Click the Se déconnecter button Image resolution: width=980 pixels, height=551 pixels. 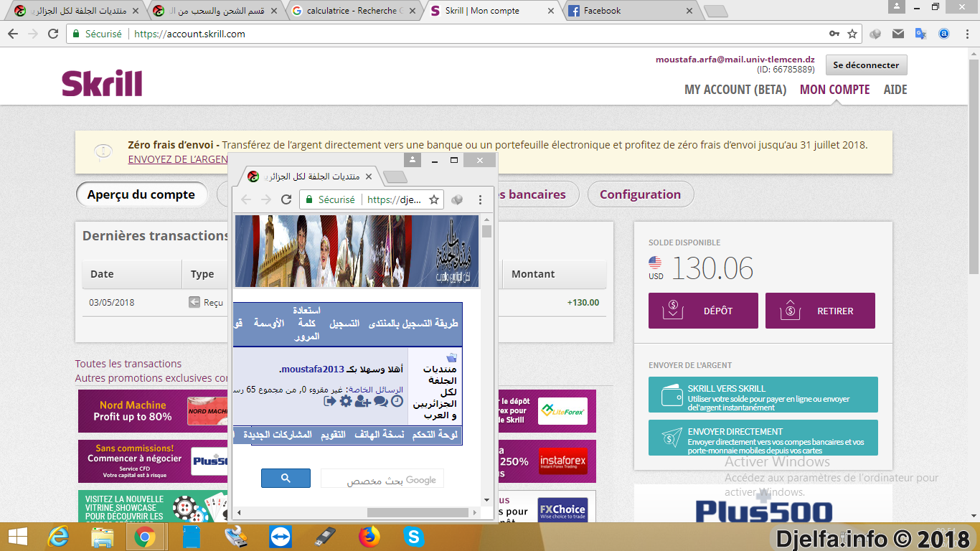(866, 65)
